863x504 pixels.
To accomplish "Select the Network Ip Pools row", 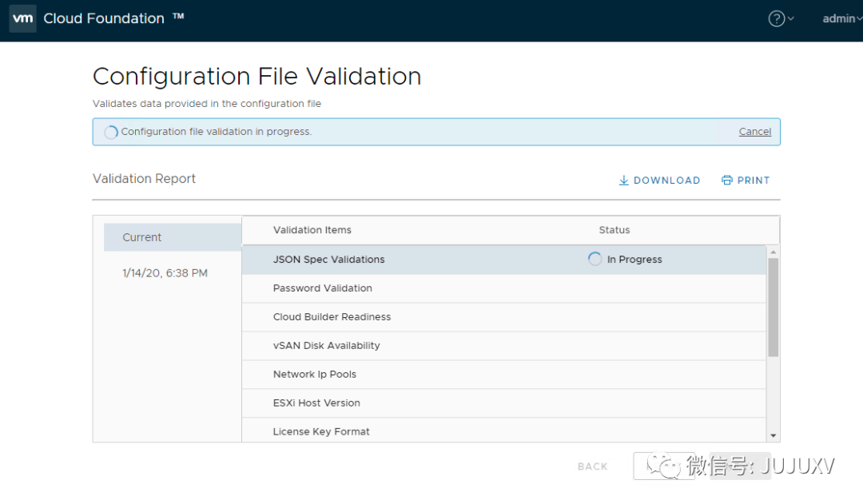I will 315,375.
